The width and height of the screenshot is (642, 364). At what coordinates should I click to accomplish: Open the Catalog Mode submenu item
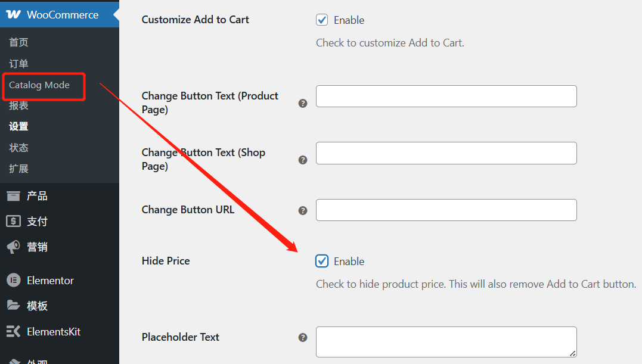(x=39, y=85)
